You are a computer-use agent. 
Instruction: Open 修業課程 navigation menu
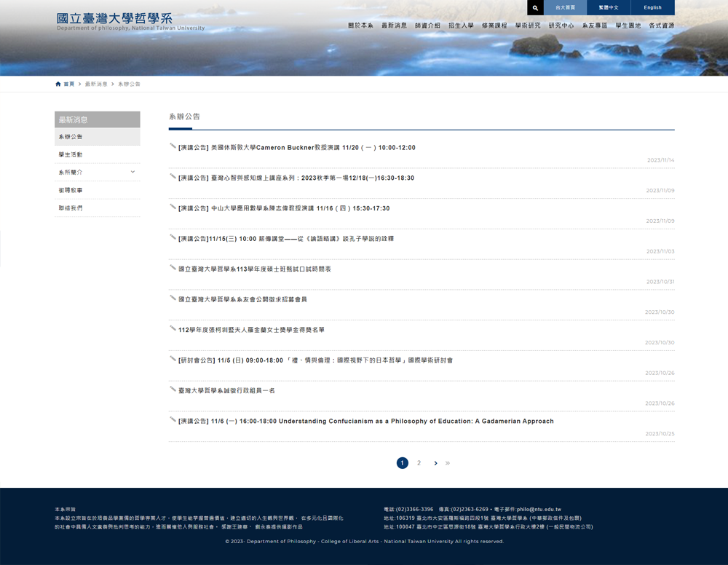494,25
